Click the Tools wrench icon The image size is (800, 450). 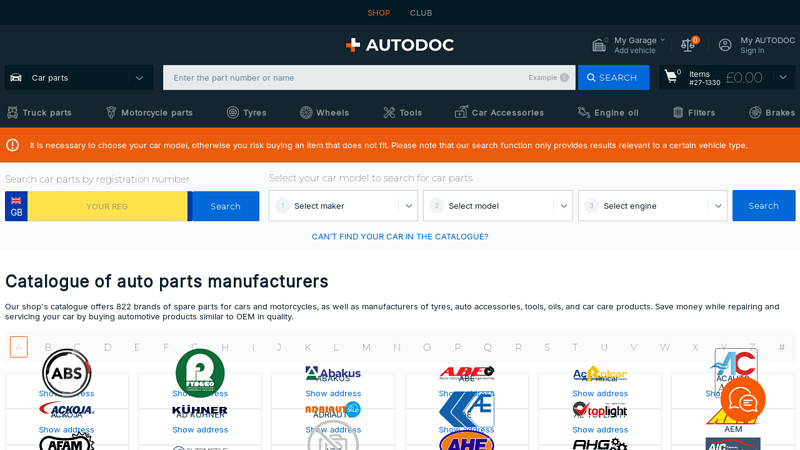click(389, 112)
